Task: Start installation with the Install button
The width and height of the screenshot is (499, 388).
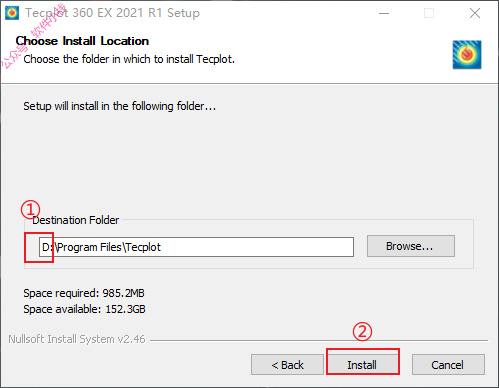Action: click(x=362, y=365)
